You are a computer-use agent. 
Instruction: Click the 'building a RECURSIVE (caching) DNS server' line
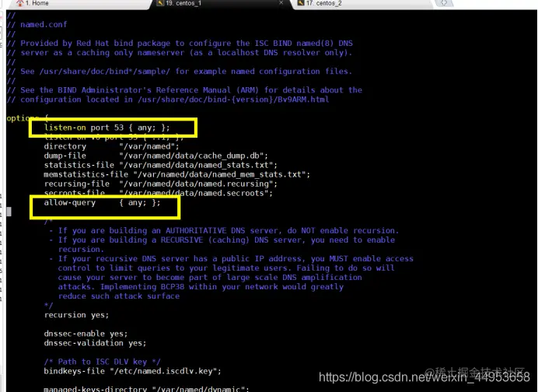(x=222, y=240)
